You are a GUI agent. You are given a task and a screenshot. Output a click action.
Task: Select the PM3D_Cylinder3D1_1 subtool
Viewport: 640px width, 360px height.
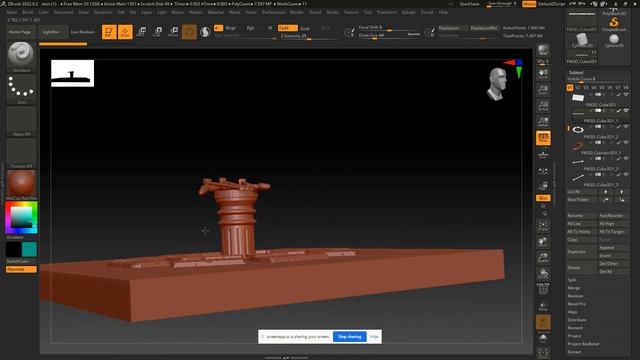click(x=599, y=146)
